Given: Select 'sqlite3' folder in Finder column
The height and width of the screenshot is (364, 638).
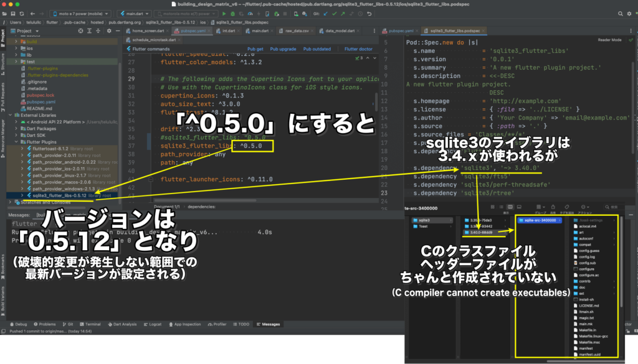Looking at the screenshot, I should point(431,220).
